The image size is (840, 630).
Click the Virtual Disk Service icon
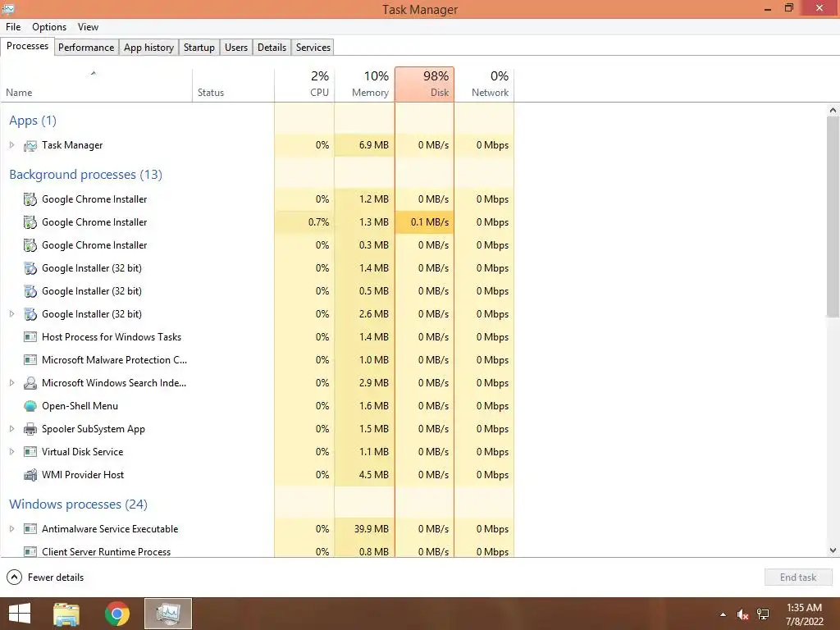[x=30, y=452]
